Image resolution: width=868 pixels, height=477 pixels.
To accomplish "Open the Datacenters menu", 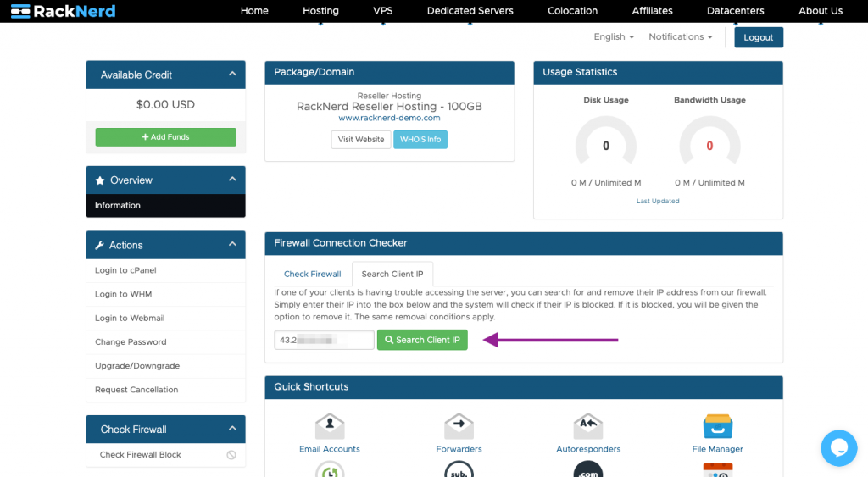I will [x=735, y=10].
